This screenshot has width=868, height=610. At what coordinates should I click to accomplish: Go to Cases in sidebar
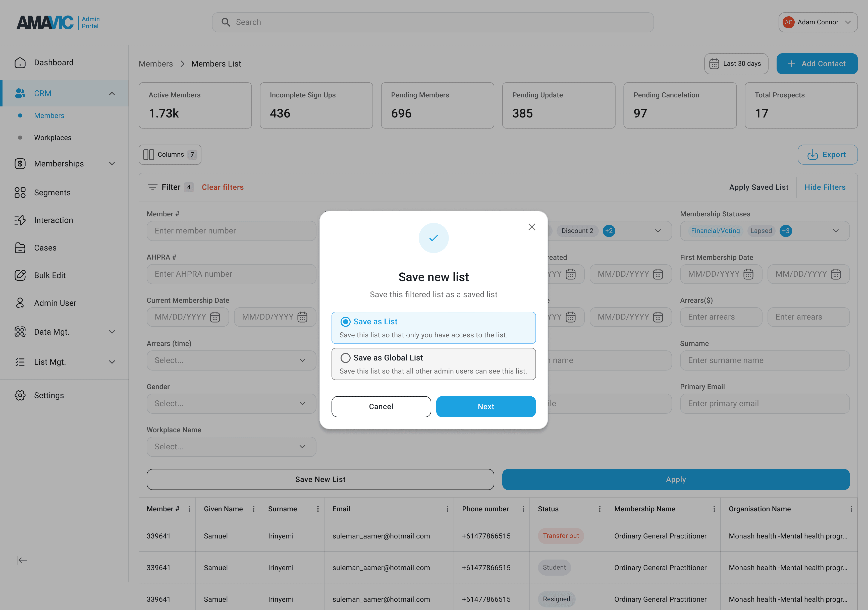click(x=45, y=248)
